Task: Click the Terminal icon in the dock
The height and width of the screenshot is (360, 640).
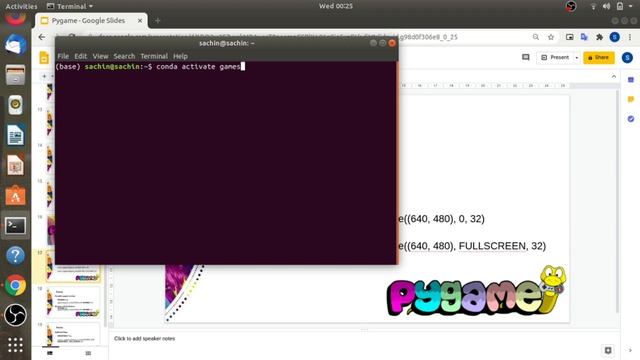Action: click(16, 226)
